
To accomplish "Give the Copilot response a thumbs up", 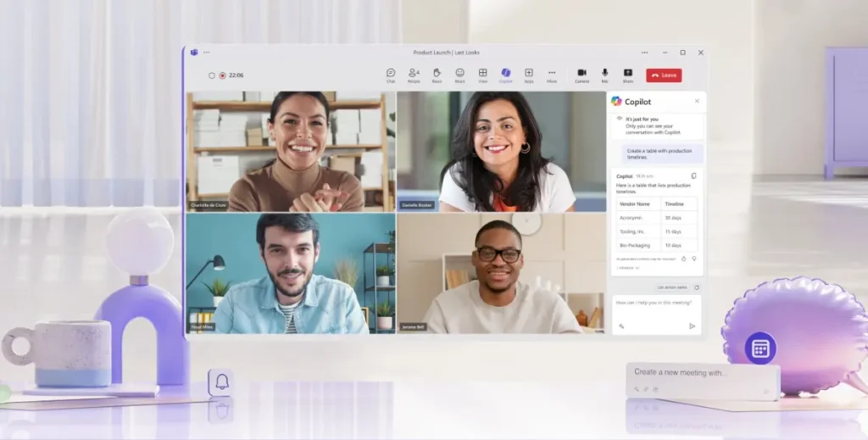I will coord(684,259).
